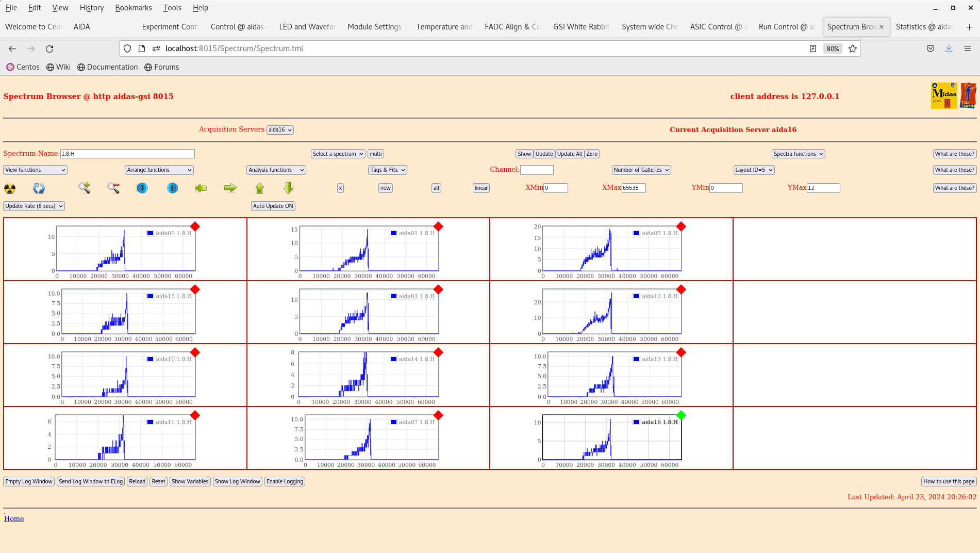Click the green up arrow icon
This screenshot has height=553, width=980.
coord(260,188)
